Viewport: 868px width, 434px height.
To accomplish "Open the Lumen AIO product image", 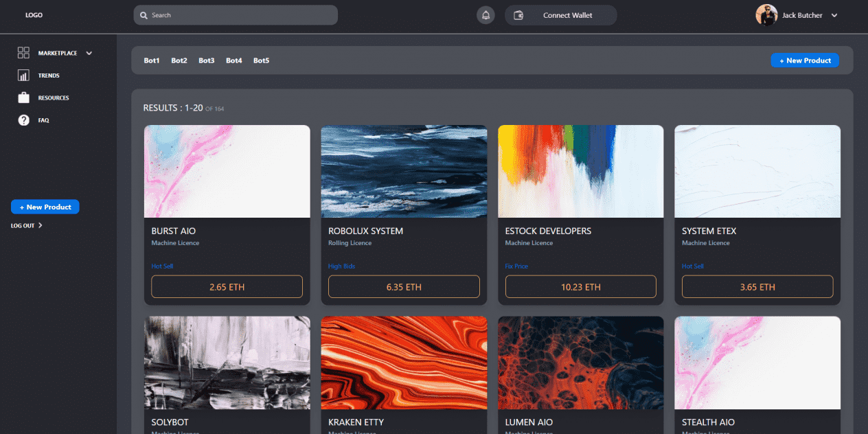I will (581, 363).
